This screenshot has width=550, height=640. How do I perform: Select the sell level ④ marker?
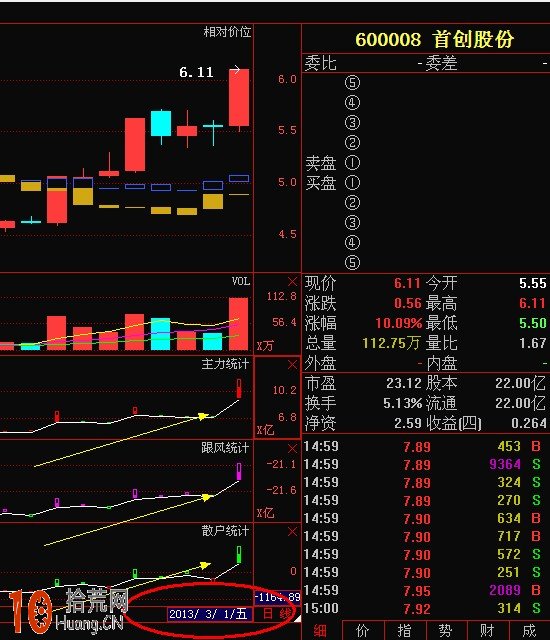(x=353, y=102)
